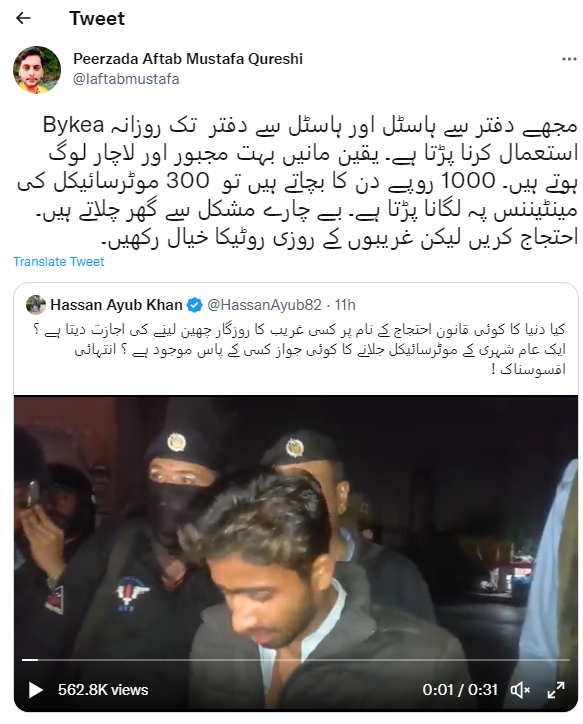Seek along the video progress bar
The height and width of the screenshot is (724, 583).
295,660
